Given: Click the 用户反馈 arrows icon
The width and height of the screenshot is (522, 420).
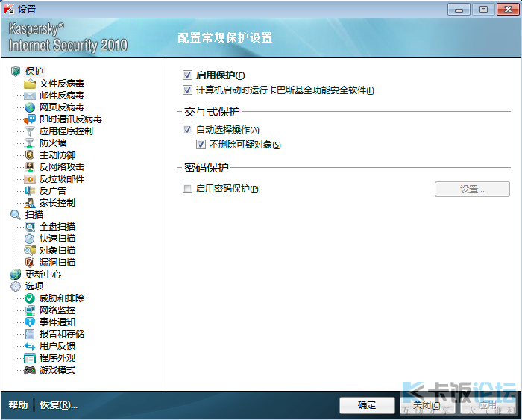Looking at the screenshot, I should pyautogui.click(x=30, y=346).
